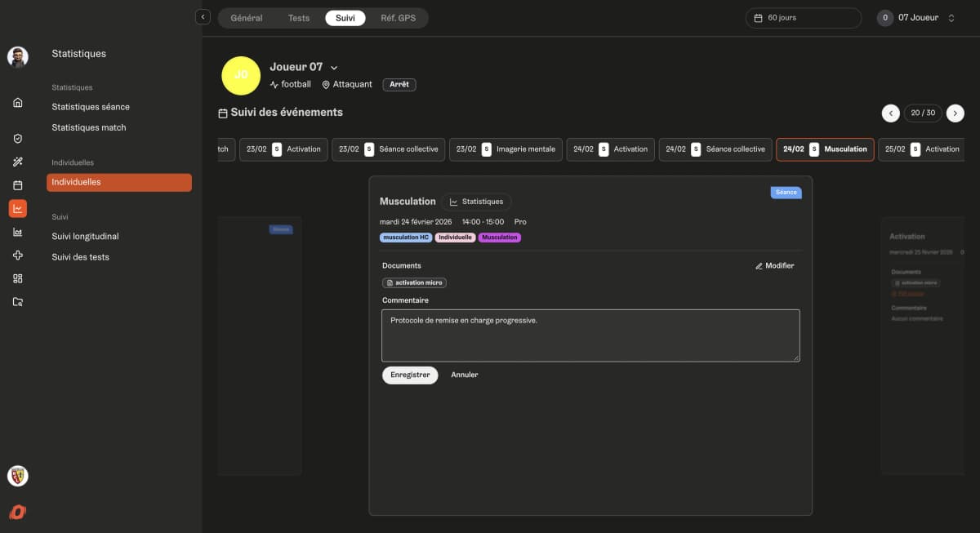Click Modifier to edit the documents section
980x533 pixels.
click(774, 265)
